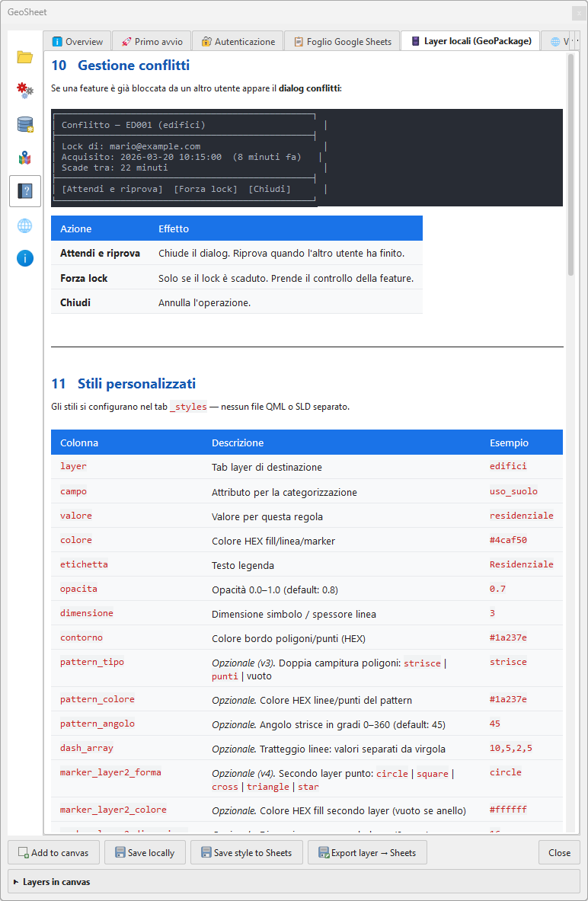This screenshot has width=588, height=901.
Task: Click the pattern_tipo column name cell
Action: [x=92, y=662]
